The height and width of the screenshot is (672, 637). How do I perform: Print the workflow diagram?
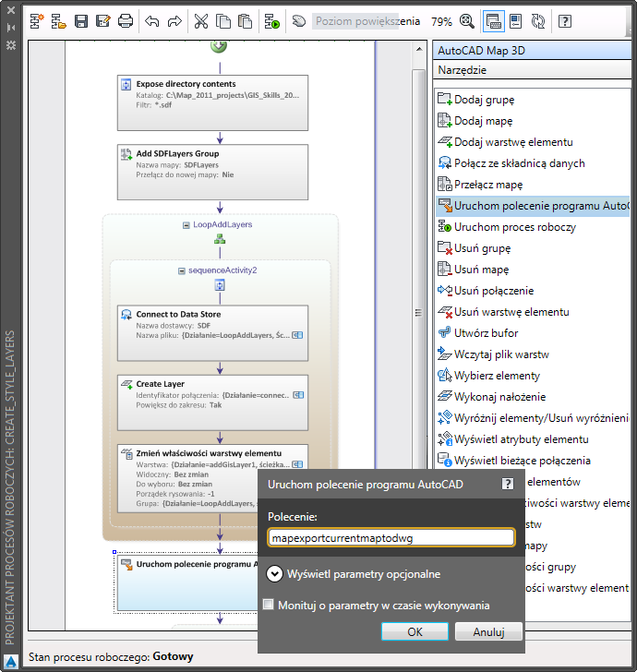pyautogui.click(x=126, y=21)
